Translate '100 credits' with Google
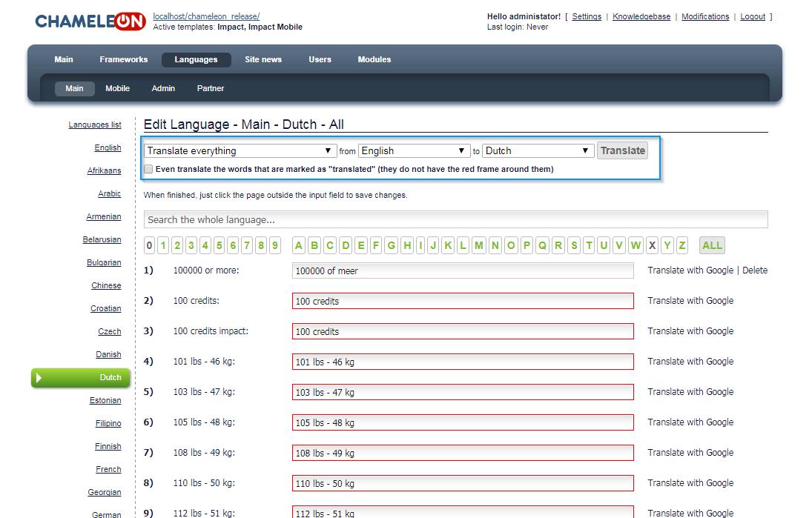This screenshot has height=518, width=812. tap(690, 301)
